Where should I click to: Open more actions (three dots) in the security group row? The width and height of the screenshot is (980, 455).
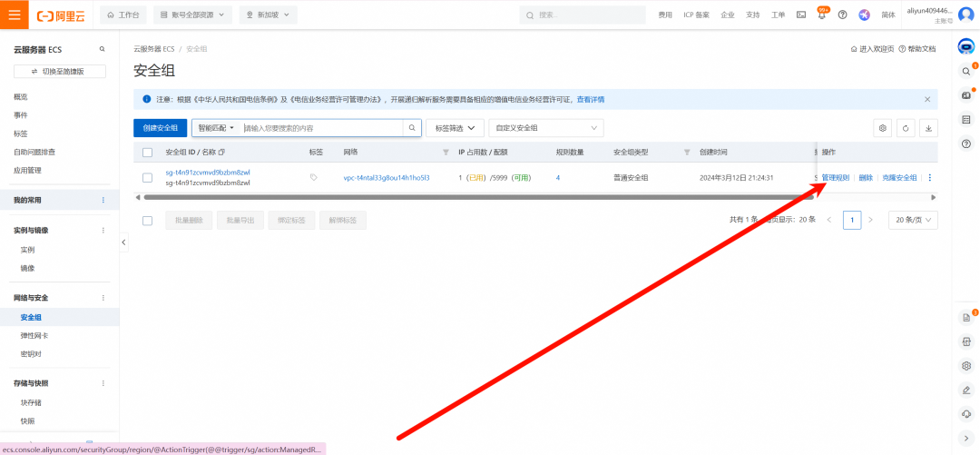(x=929, y=178)
